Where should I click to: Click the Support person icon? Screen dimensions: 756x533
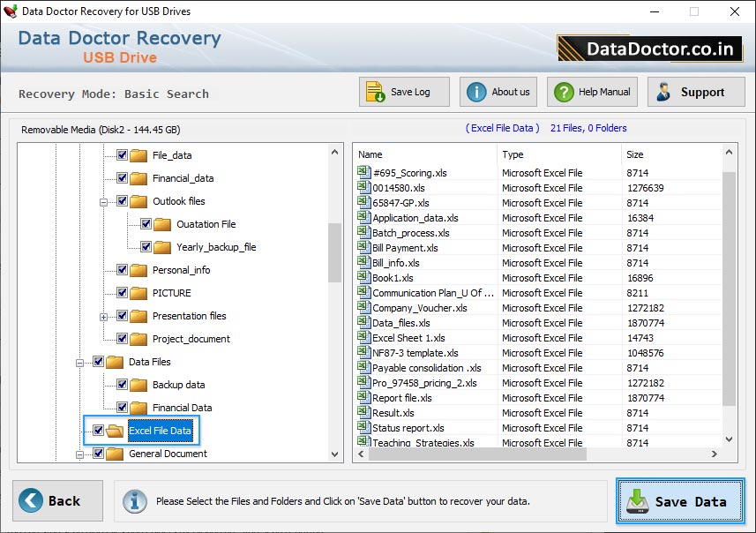(x=664, y=92)
